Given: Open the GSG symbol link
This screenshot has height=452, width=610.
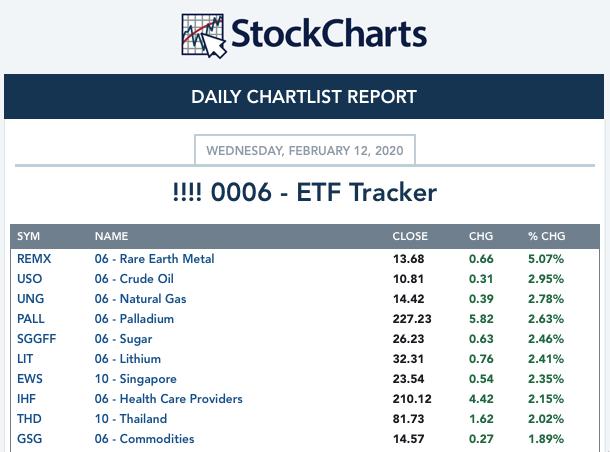Looking at the screenshot, I should click(30, 439).
